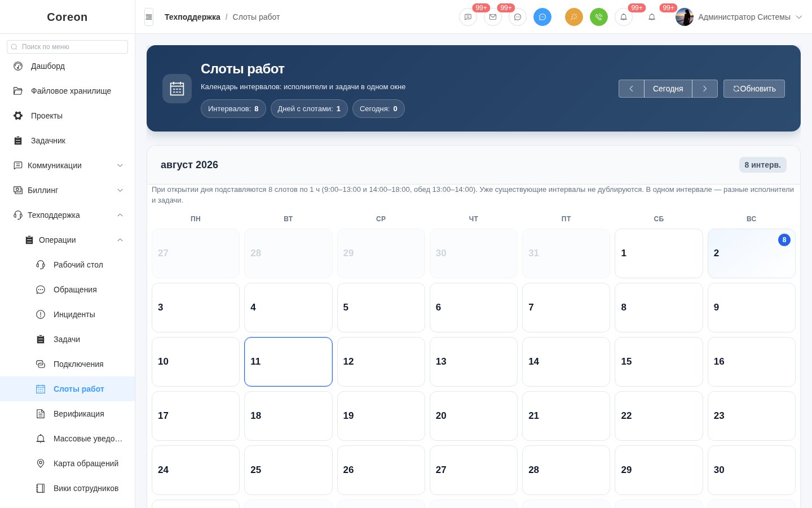Open Рабочий стол under Операции
This screenshot has width=812, height=508.
coord(68,265)
